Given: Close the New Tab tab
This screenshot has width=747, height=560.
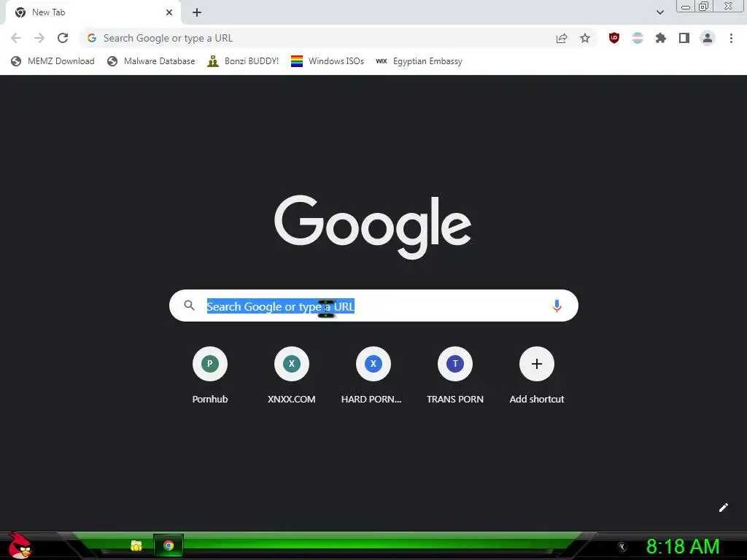Looking at the screenshot, I should [169, 12].
